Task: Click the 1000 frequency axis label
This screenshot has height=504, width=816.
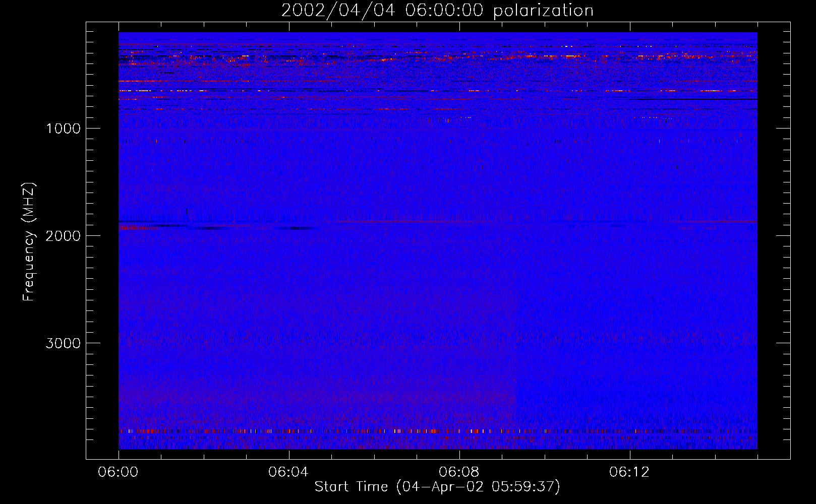Action: tap(63, 129)
